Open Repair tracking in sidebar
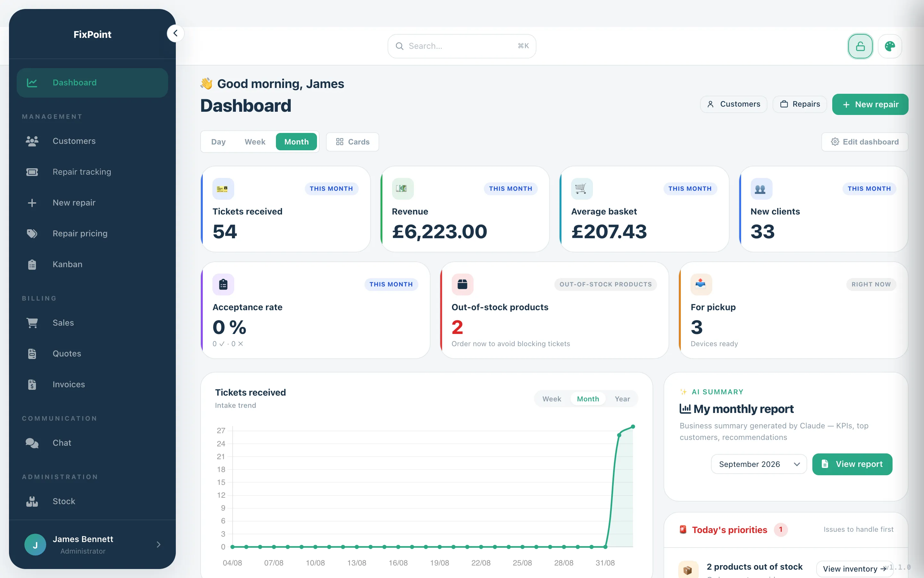 (92, 172)
